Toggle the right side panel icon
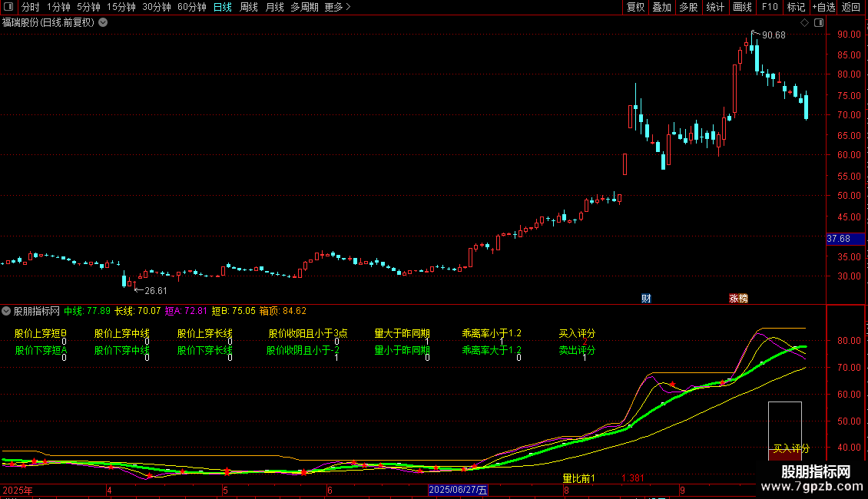 (819, 23)
